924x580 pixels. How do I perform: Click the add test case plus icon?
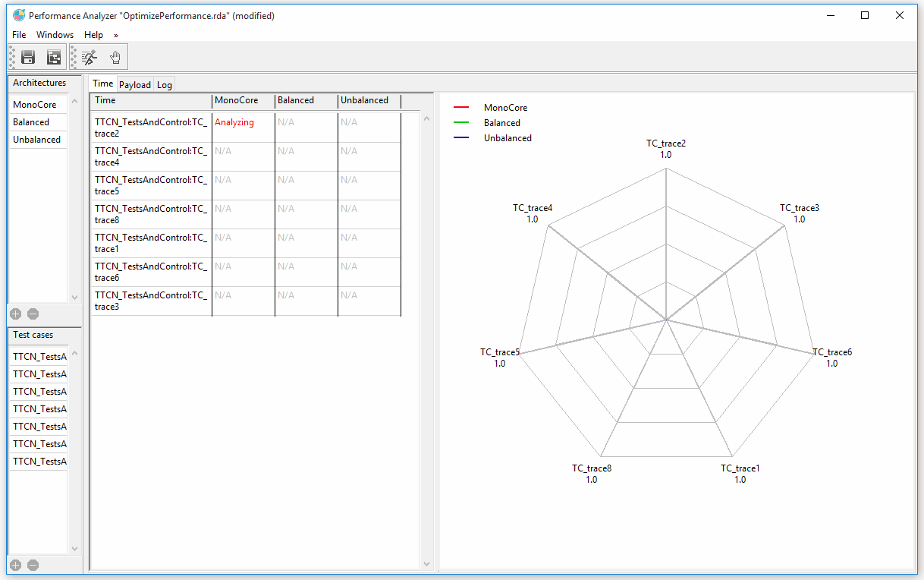tap(16, 565)
